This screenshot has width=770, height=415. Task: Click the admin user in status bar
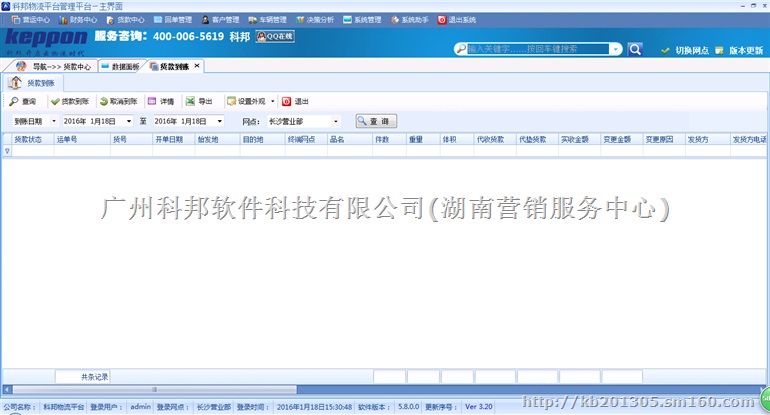point(140,407)
